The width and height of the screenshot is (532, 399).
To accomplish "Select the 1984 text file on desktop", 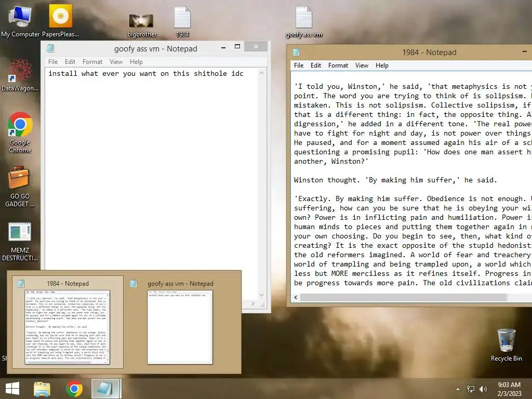I will 182,22.
